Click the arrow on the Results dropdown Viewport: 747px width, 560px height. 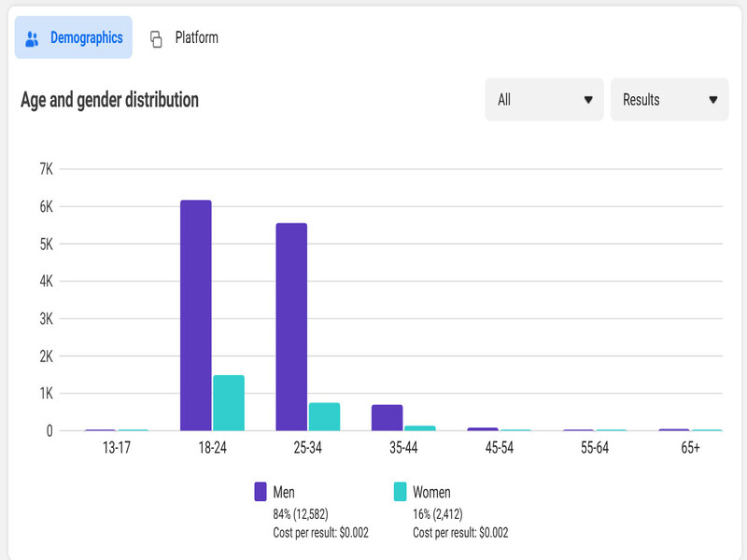(x=713, y=100)
